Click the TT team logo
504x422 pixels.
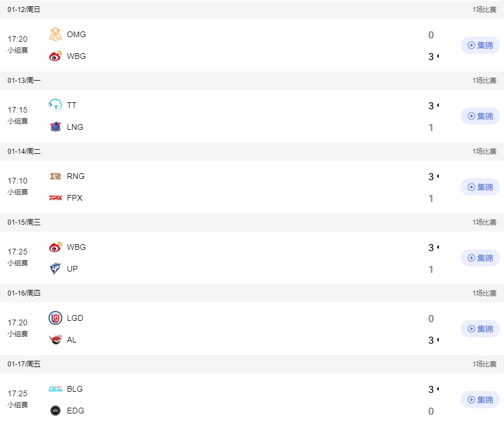(x=55, y=105)
